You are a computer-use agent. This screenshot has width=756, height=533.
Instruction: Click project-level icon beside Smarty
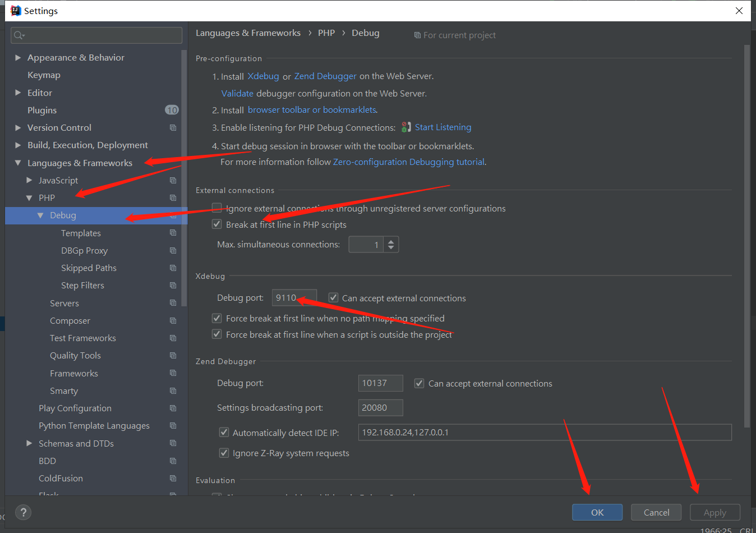click(173, 391)
